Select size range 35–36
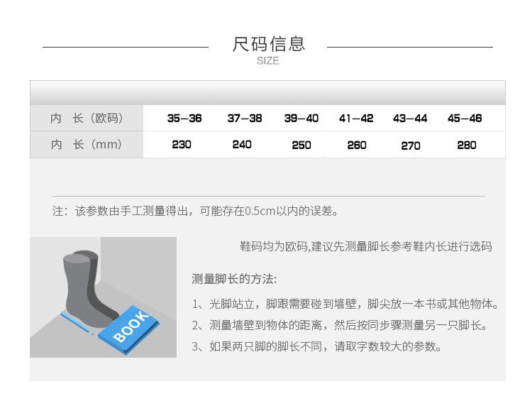The width and height of the screenshot is (532, 396). pyautogui.click(x=184, y=118)
